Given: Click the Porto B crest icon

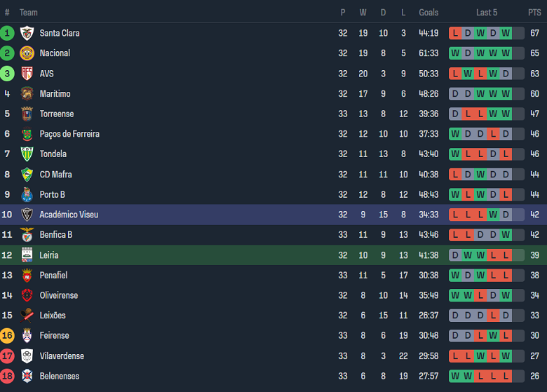Looking at the screenshot, I should pyautogui.click(x=27, y=194).
